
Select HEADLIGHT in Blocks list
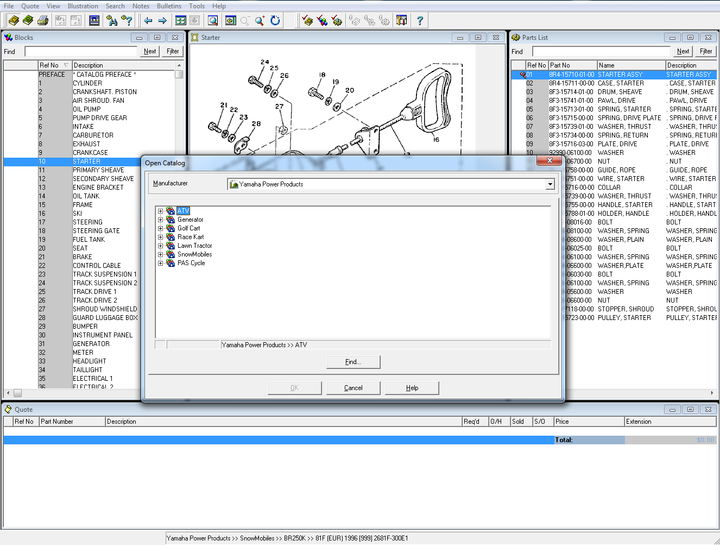click(x=89, y=361)
